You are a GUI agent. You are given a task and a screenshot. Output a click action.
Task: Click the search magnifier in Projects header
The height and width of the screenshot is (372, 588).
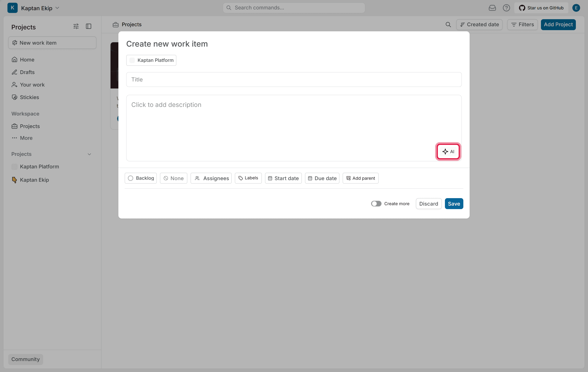coord(448,24)
